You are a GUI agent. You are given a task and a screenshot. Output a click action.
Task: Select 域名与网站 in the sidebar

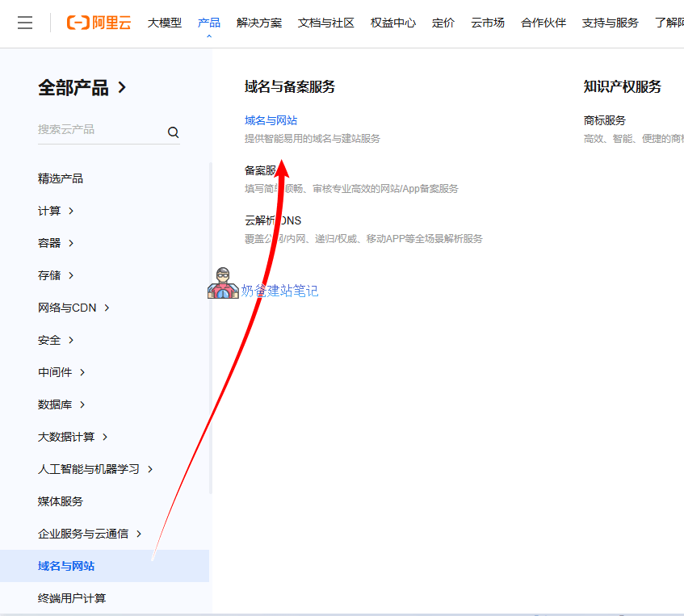point(68,566)
